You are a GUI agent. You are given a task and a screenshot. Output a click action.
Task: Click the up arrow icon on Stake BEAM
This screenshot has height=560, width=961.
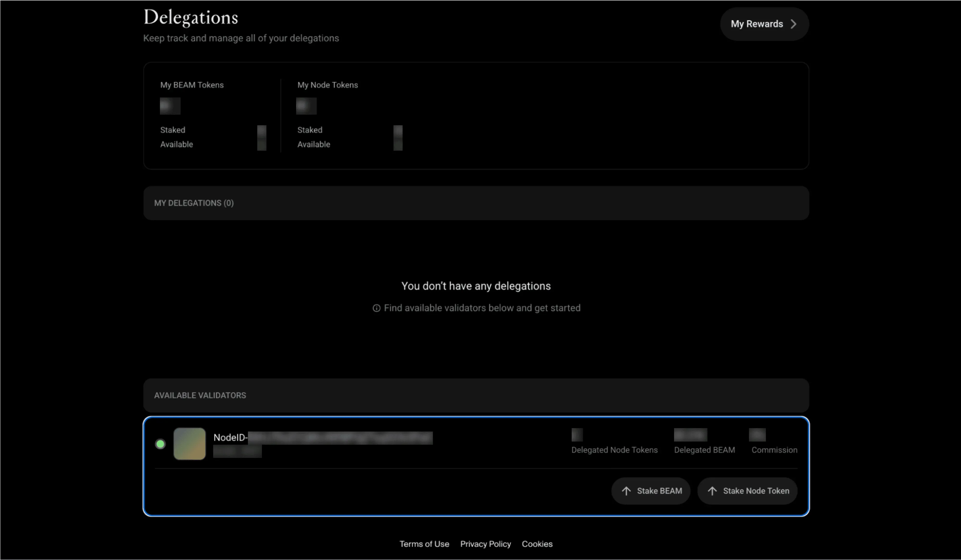click(x=626, y=491)
